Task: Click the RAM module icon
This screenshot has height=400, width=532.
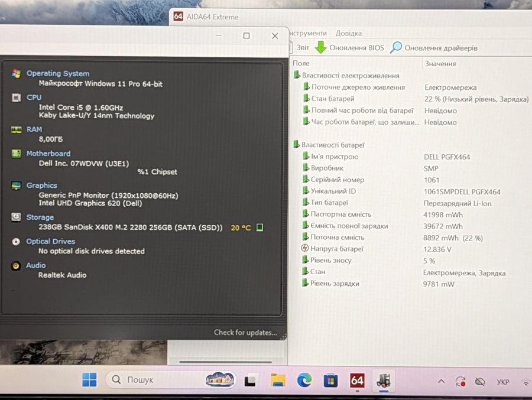Action: [x=16, y=129]
